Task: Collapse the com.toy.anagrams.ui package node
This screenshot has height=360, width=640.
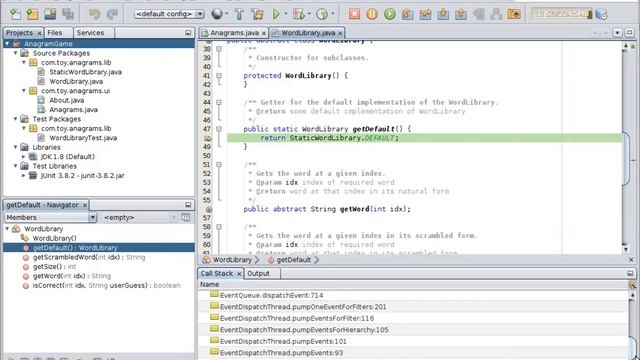Action: click(x=24, y=91)
